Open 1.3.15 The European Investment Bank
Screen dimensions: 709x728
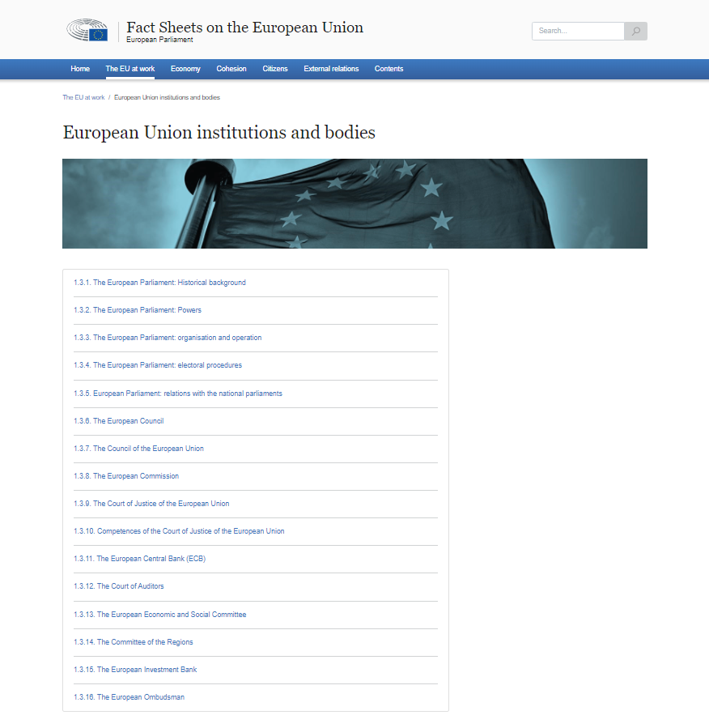point(135,670)
